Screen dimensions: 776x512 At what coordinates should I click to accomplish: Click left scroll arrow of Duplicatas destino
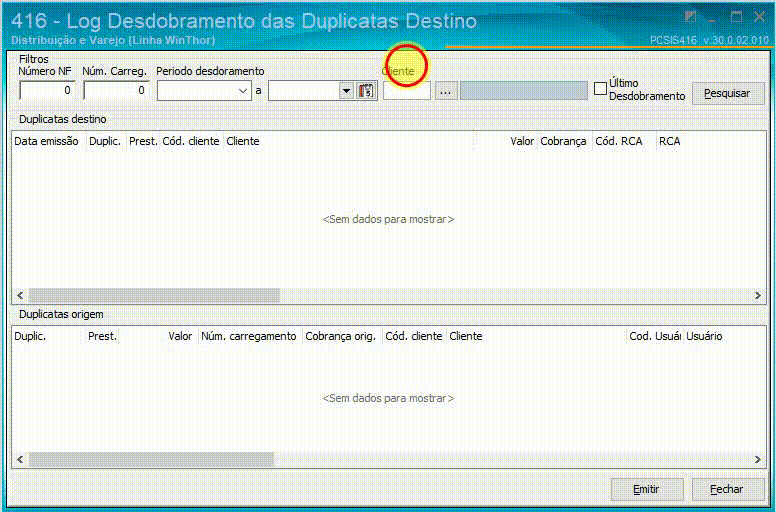coord(20,295)
